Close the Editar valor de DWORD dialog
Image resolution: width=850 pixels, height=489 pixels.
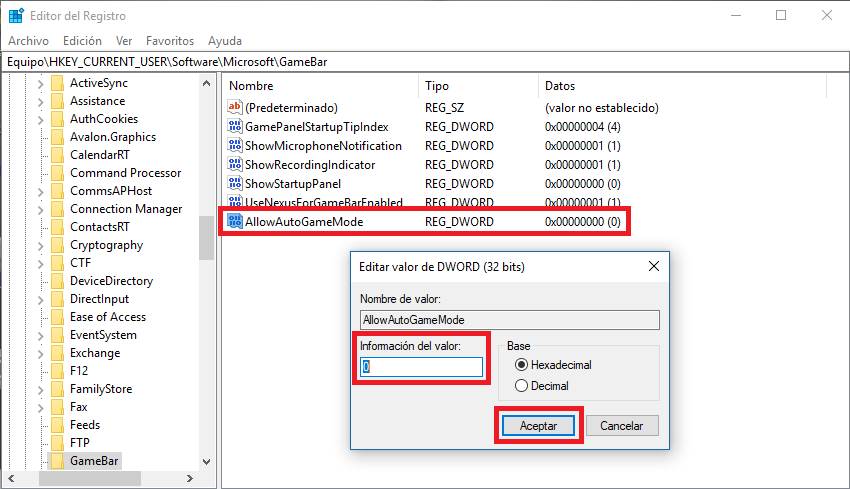coord(654,266)
